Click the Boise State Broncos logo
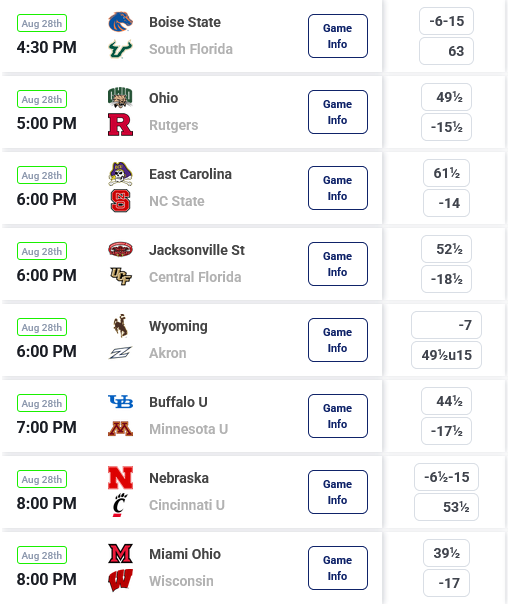Image resolution: width=508 pixels, height=604 pixels. click(121, 22)
